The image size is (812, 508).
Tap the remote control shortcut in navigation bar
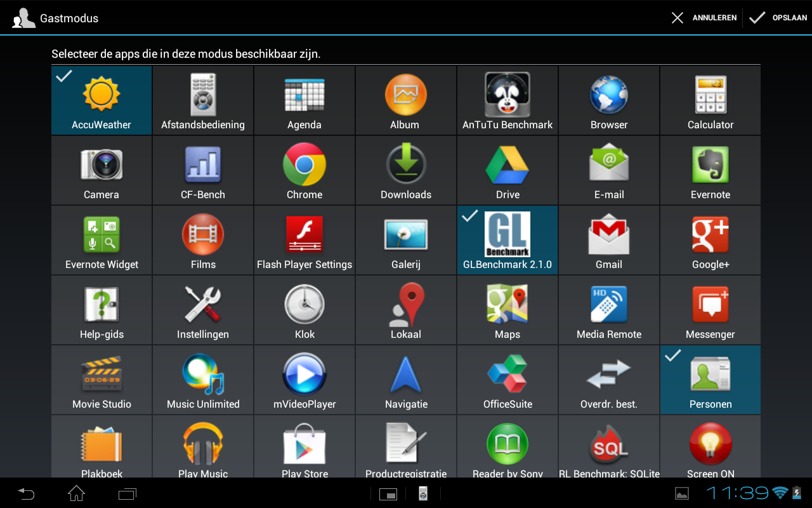[x=423, y=493]
